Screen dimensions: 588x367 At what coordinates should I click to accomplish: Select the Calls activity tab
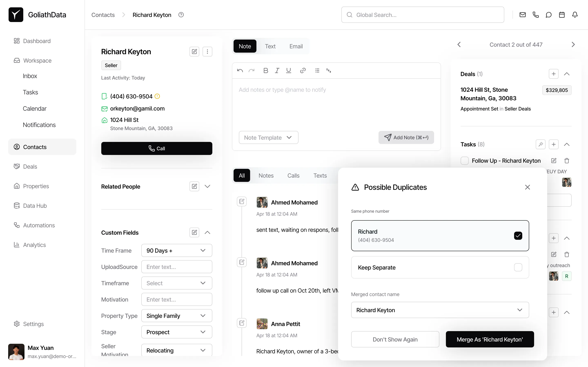[293, 176]
